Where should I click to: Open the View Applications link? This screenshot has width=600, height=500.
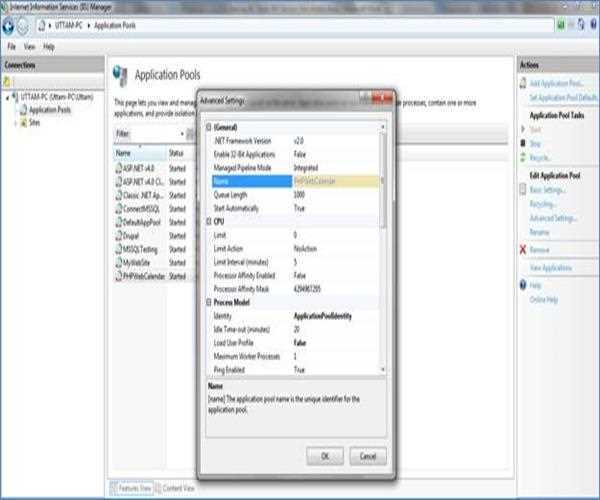point(549,268)
